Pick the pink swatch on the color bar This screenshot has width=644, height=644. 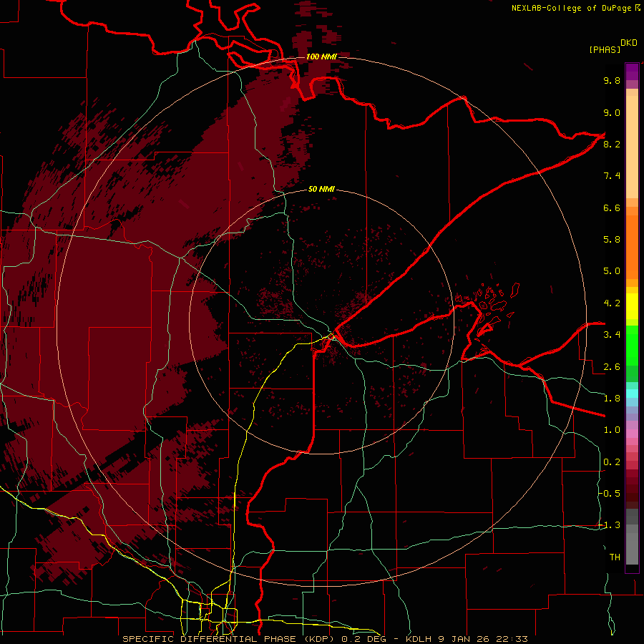(x=632, y=434)
